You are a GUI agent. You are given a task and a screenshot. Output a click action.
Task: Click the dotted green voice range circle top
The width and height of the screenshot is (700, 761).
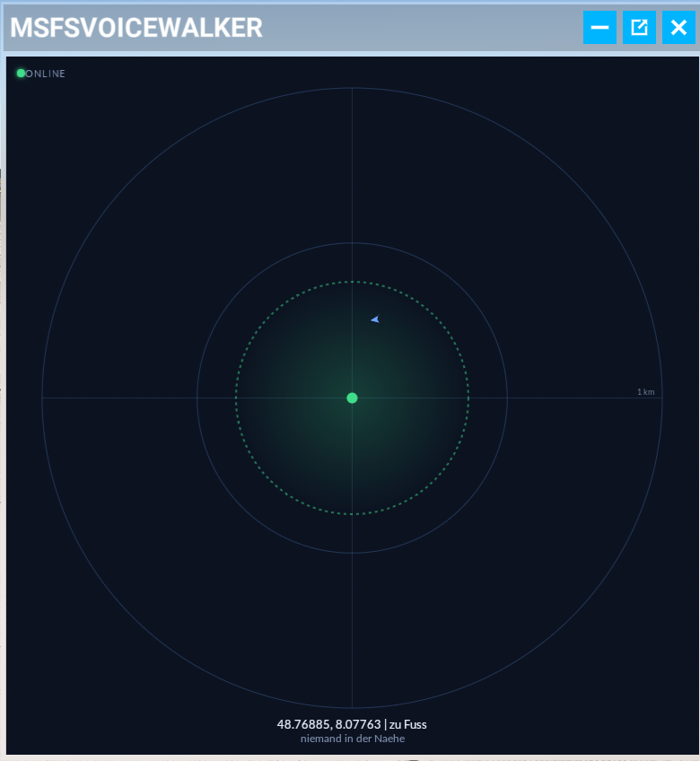(352, 282)
